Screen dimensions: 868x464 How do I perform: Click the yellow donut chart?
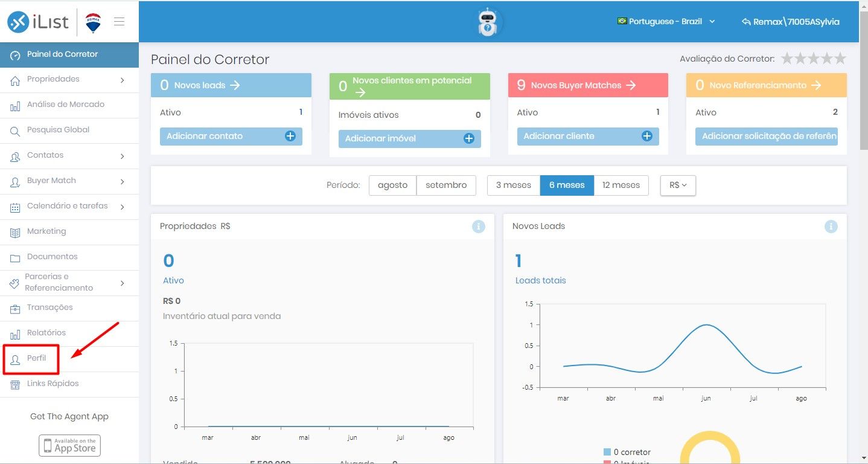[710, 448]
